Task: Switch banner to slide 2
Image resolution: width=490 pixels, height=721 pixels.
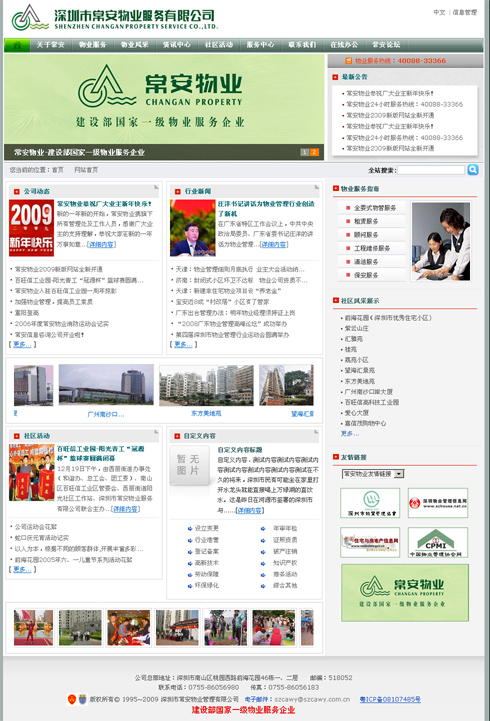Action: pyautogui.click(x=314, y=152)
